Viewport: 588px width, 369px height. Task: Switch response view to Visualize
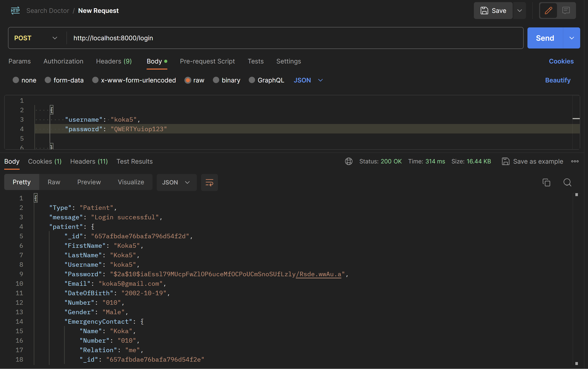pos(131,182)
